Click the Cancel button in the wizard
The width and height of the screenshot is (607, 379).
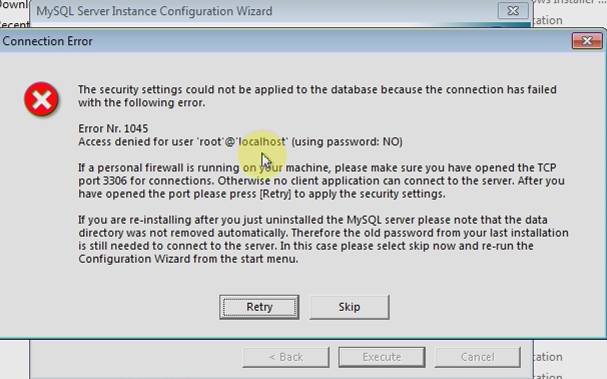pos(477,357)
